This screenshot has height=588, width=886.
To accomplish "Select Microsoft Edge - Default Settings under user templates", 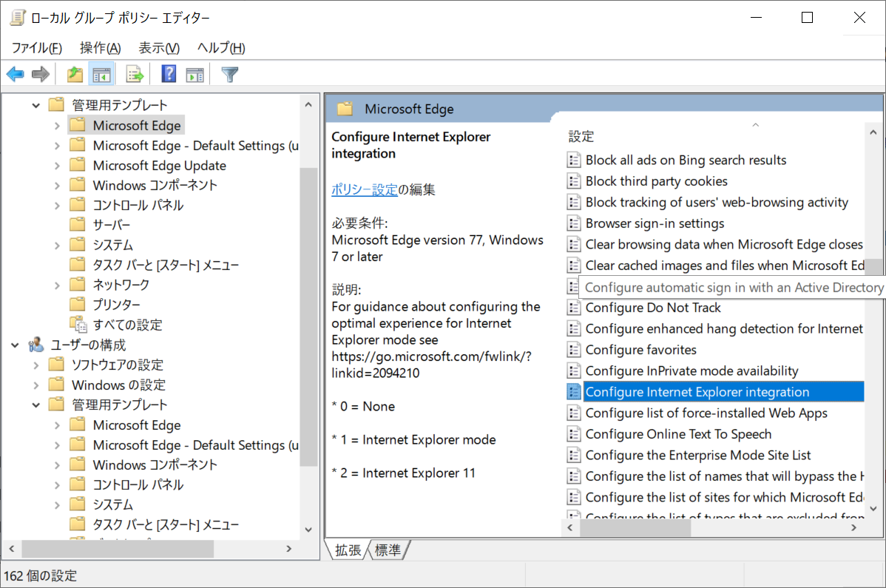I will [x=195, y=445].
